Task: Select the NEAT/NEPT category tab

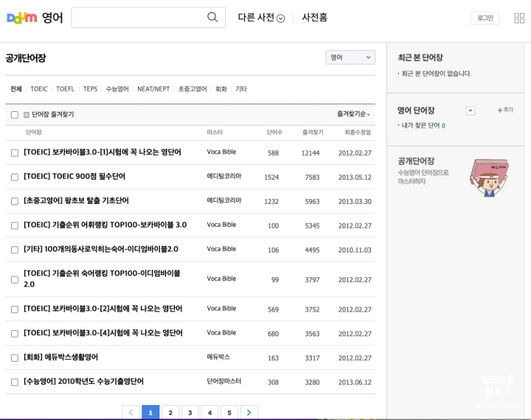Action: coord(153,89)
